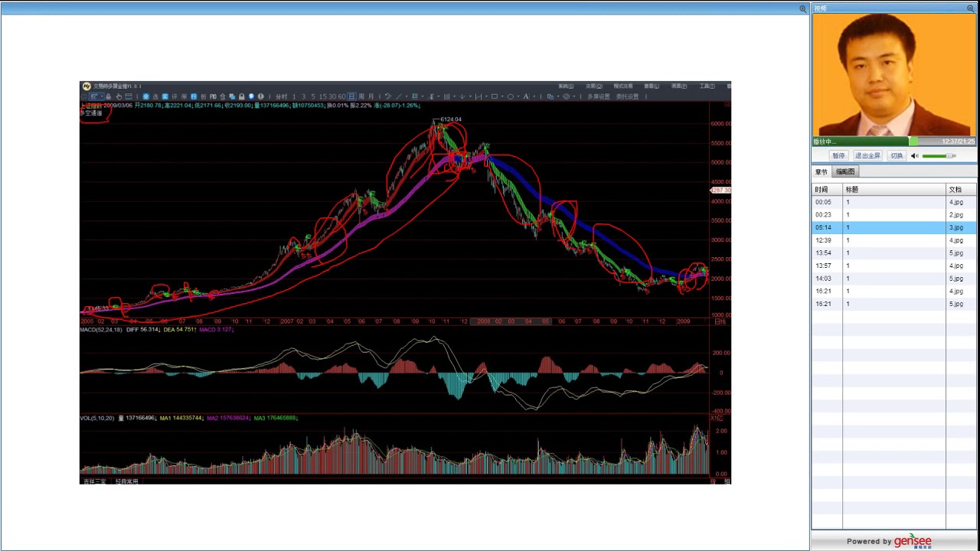
Task: Select the vertical lines drawing tool
Action: 446,96
